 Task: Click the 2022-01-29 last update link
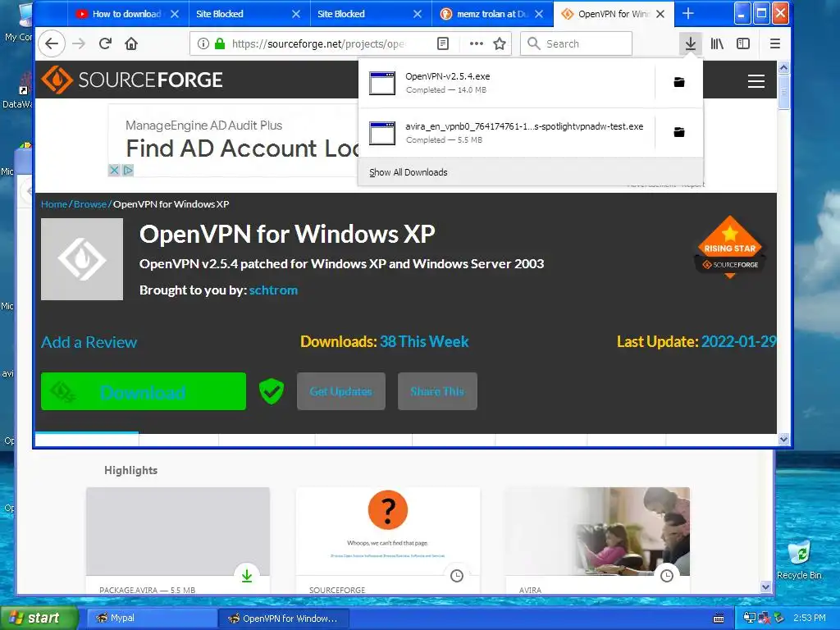click(x=739, y=342)
